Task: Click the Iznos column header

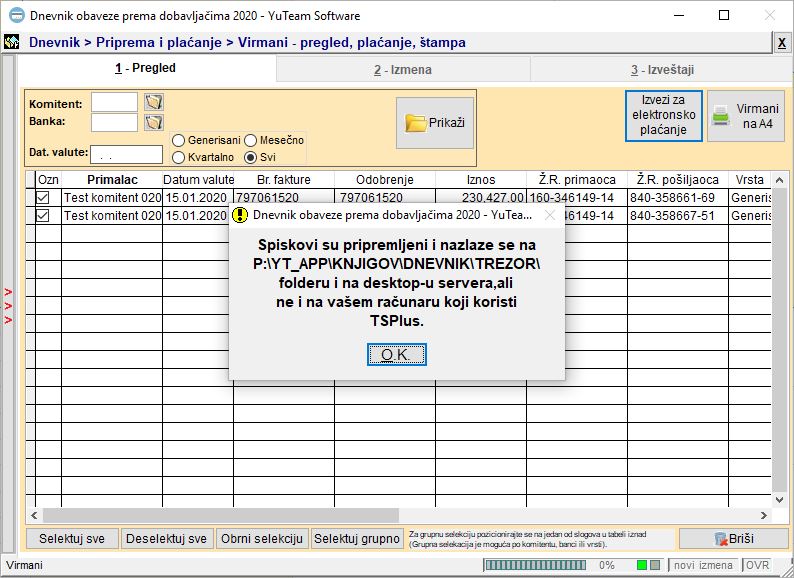Action: [481, 180]
